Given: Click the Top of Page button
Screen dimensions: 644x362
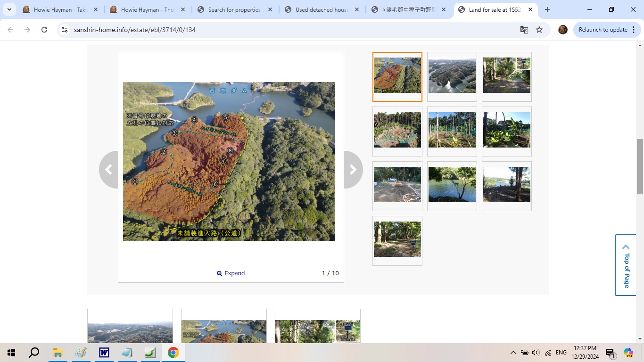Looking at the screenshot, I should [x=626, y=265].
